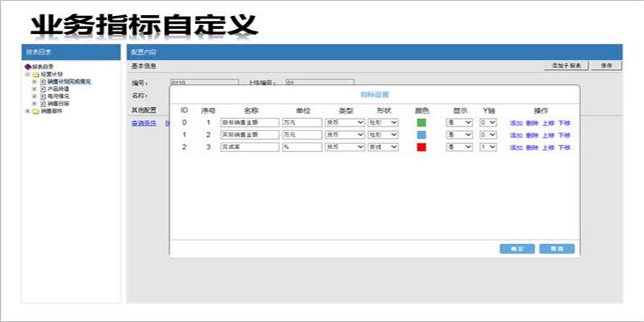Click the 报表目录 root book icon
The height and width of the screenshot is (322, 644).
(29, 68)
